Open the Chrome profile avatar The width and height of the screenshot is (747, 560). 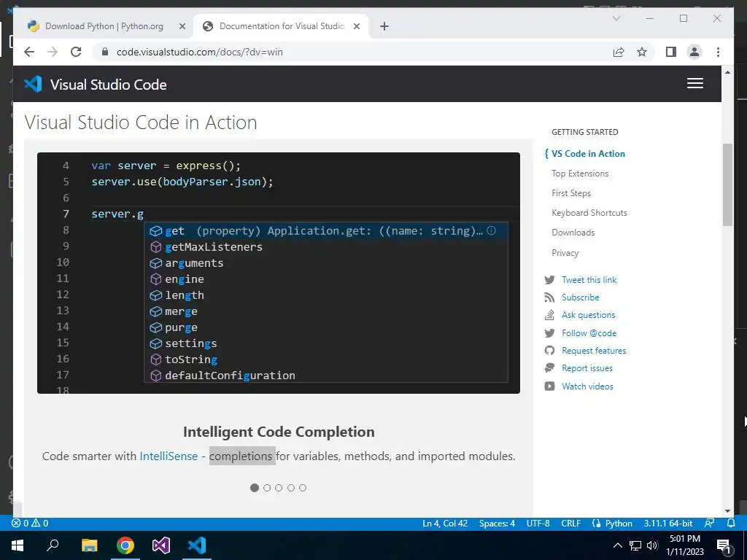[x=694, y=52]
